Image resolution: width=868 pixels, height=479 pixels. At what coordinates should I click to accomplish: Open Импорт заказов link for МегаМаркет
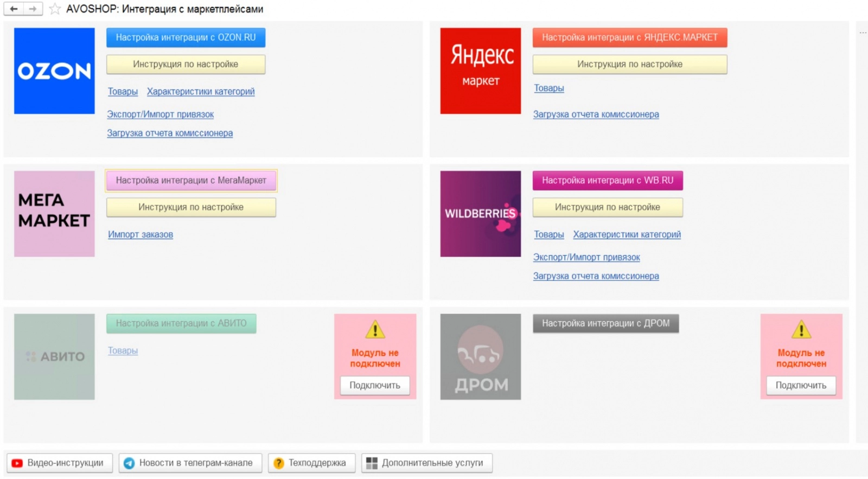(x=141, y=234)
